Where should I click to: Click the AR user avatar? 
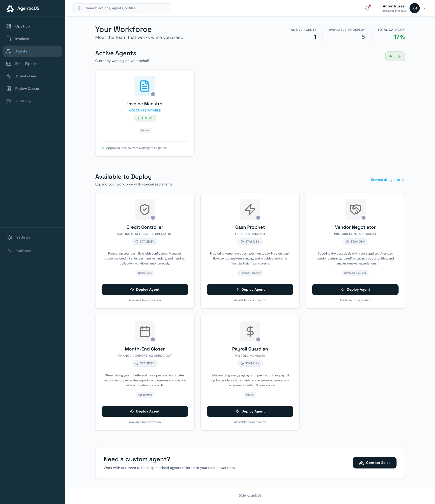pos(414,8)
